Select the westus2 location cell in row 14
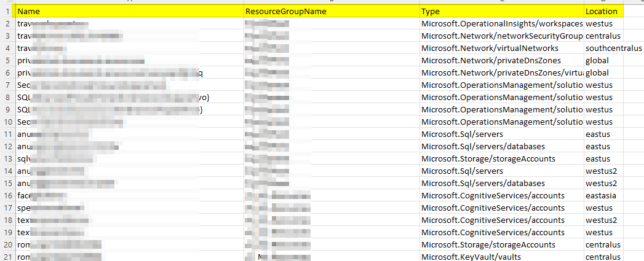The image size is (644, 261). click(x=604, y=171)
